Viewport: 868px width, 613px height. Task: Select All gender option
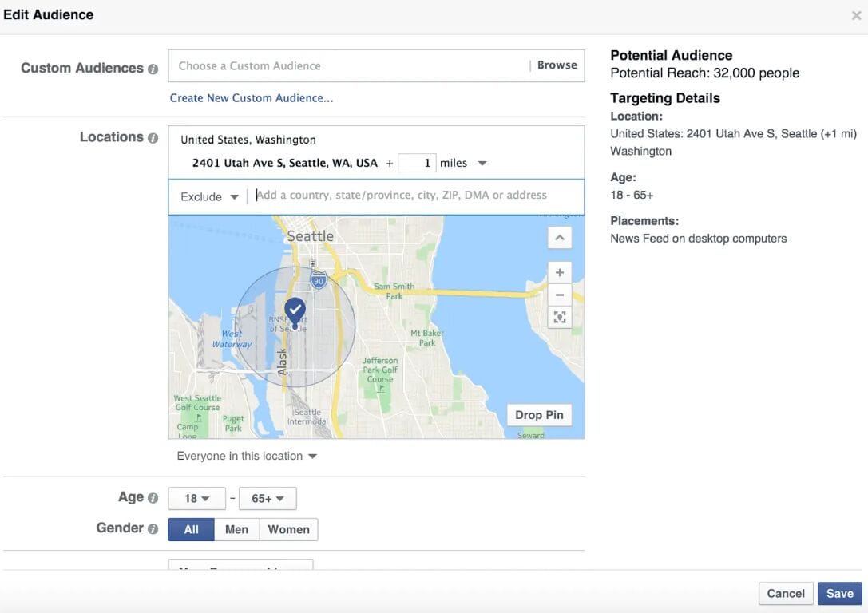pyautogui.click(x=191, y=529)
